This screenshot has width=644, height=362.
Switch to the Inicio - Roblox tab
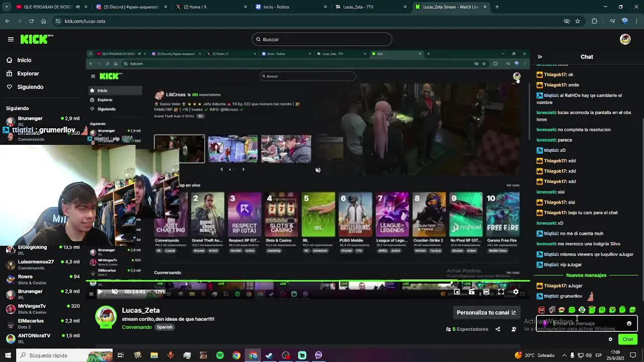[x=290, y=7]
